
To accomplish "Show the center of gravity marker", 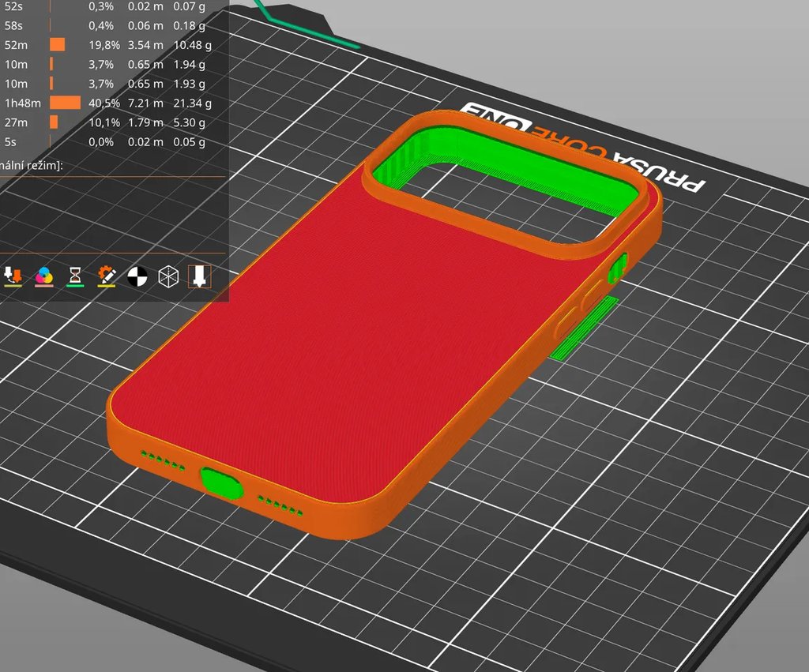I will click(137, 276).
